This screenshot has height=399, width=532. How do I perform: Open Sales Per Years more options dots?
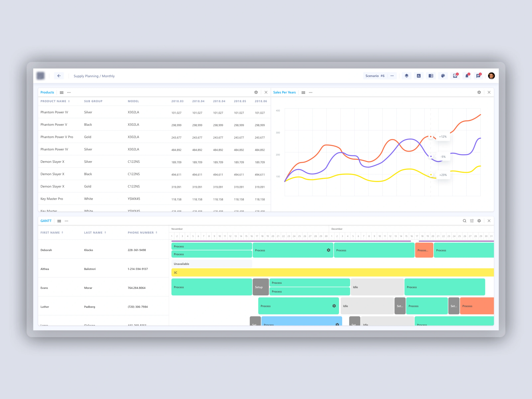coord(311,92)
